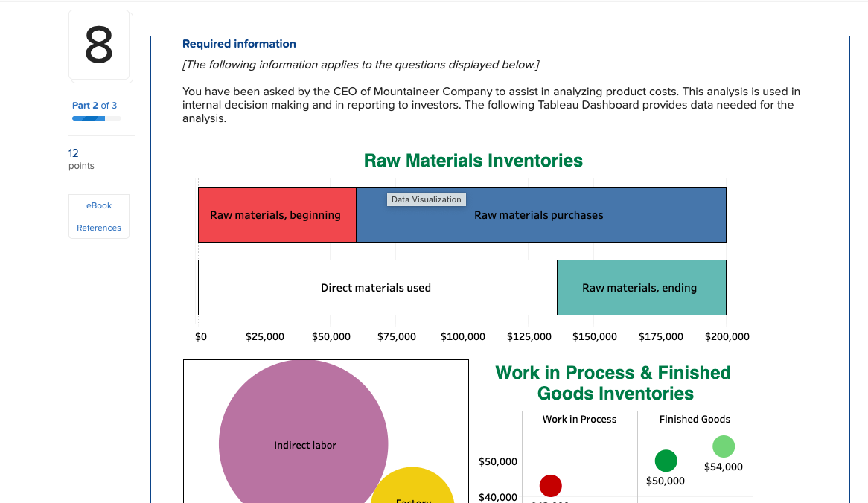
Task: Open the References link
Action: pos(98,228)
